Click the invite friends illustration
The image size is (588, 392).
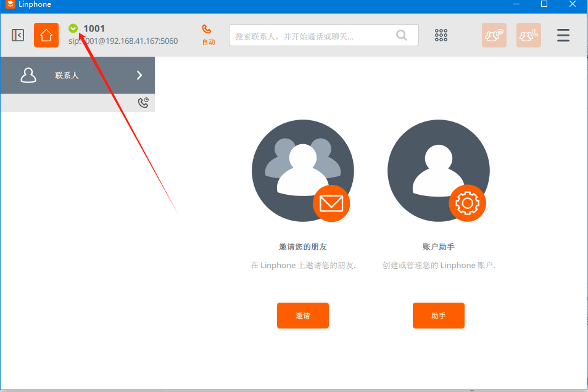coord(302,171)
